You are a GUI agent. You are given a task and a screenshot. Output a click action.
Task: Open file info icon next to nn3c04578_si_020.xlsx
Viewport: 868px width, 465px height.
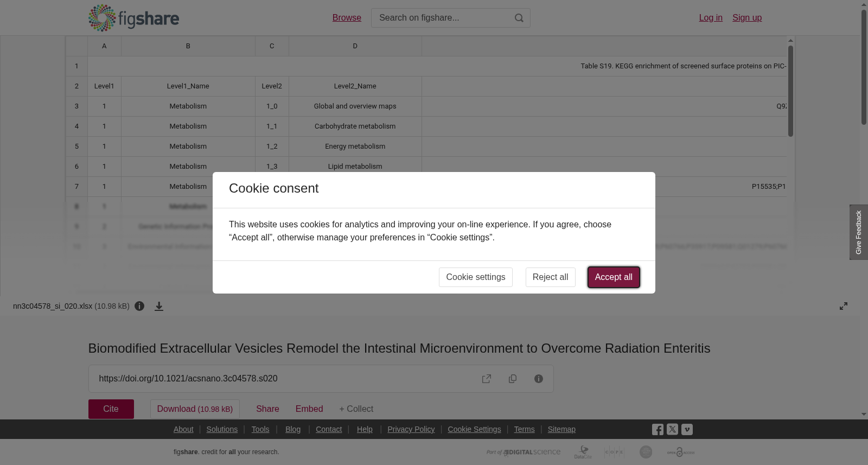[139, 306]
